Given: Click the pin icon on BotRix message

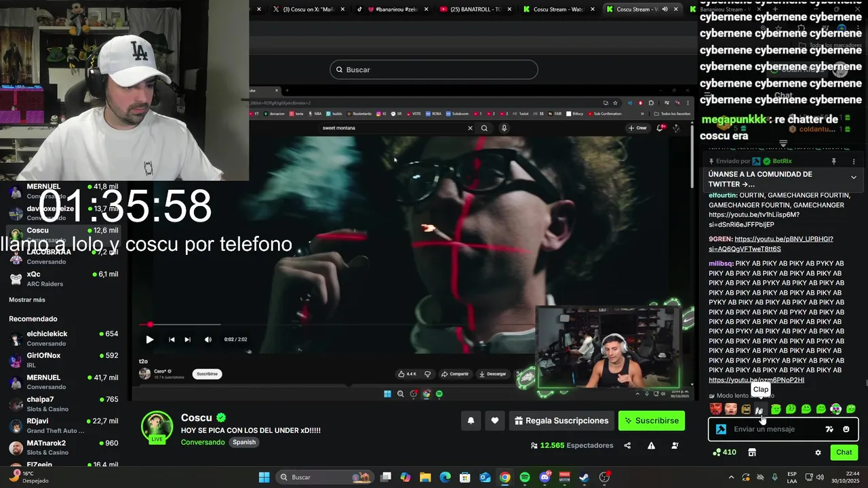Looking at the screenshot, I should (834, 161).
